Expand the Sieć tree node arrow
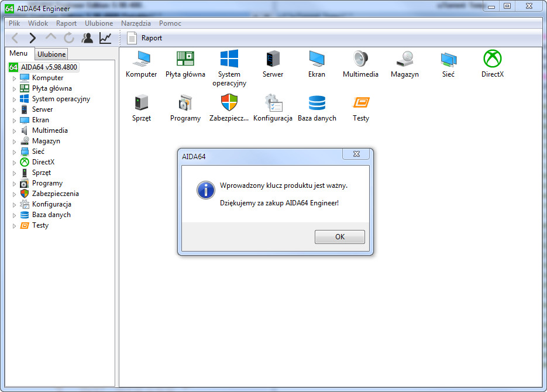This screenshot has height=392, width=547. tap(14, 152)
